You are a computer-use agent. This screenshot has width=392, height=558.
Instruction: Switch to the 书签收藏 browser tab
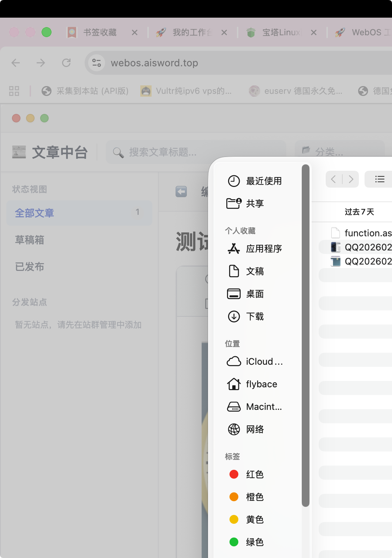(x=100, y=32)
